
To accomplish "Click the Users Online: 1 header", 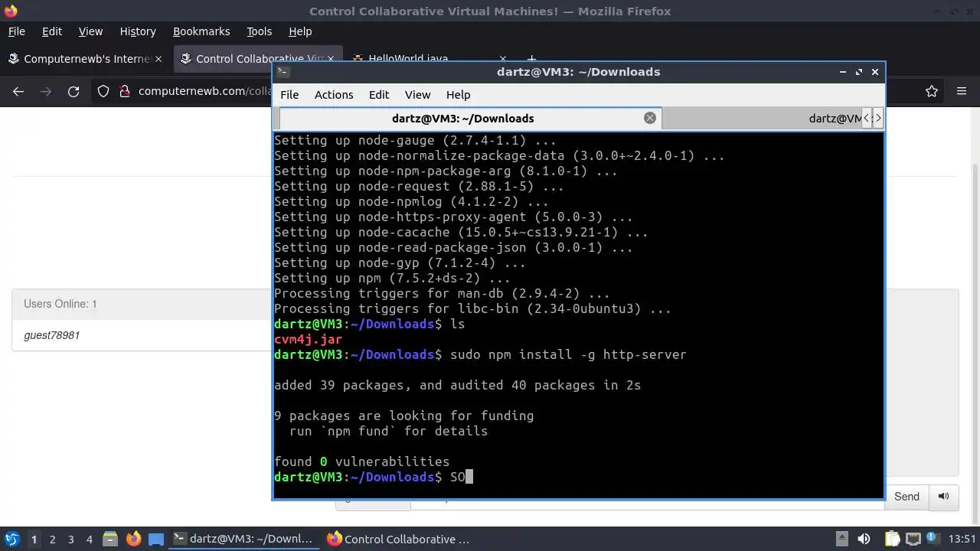I will 60,304.
